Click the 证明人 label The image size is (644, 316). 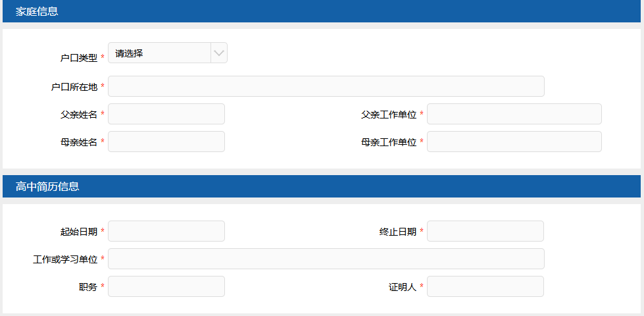[x=403, y=287]
